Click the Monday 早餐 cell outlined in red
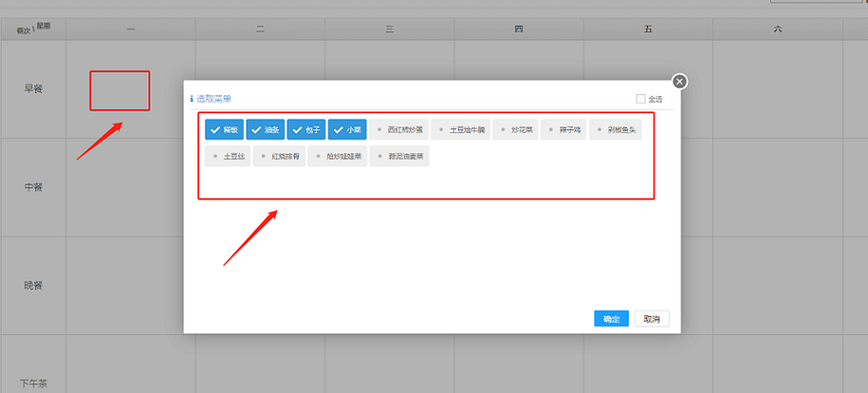This screenshot has height=393, width=868. click(x=120, y=90)
